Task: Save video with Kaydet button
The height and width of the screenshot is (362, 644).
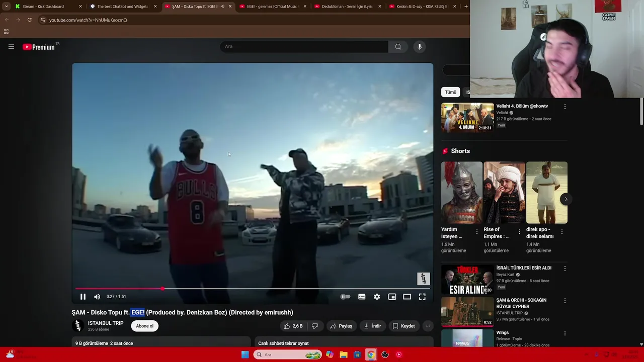Action: coord(404,326)
